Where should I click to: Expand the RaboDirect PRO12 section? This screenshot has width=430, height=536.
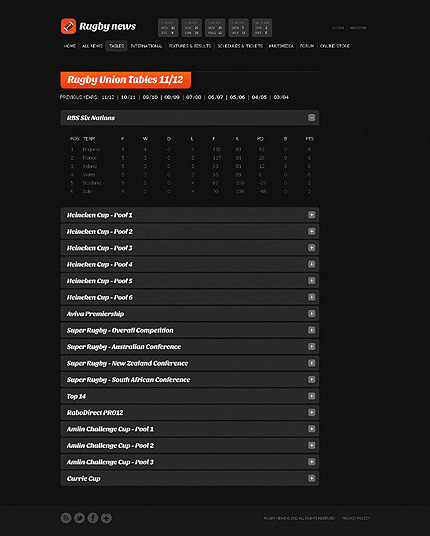[x=311, y=413]
